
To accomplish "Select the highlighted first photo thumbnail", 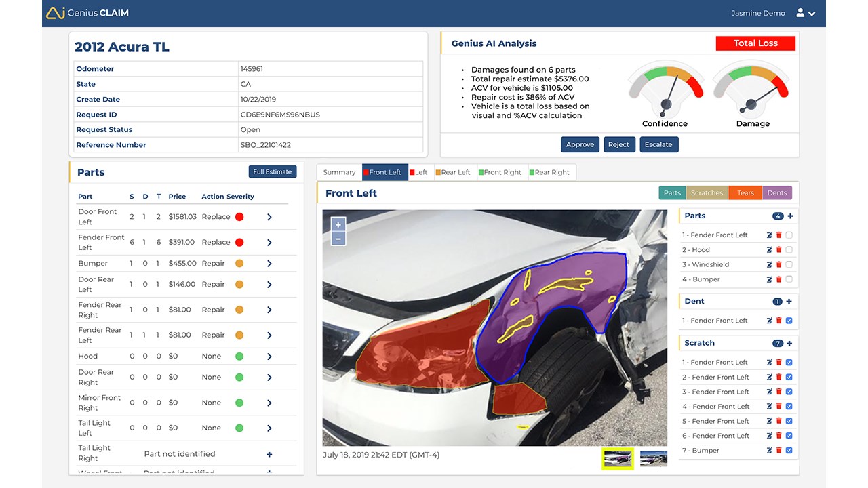I will coord(618,459).
